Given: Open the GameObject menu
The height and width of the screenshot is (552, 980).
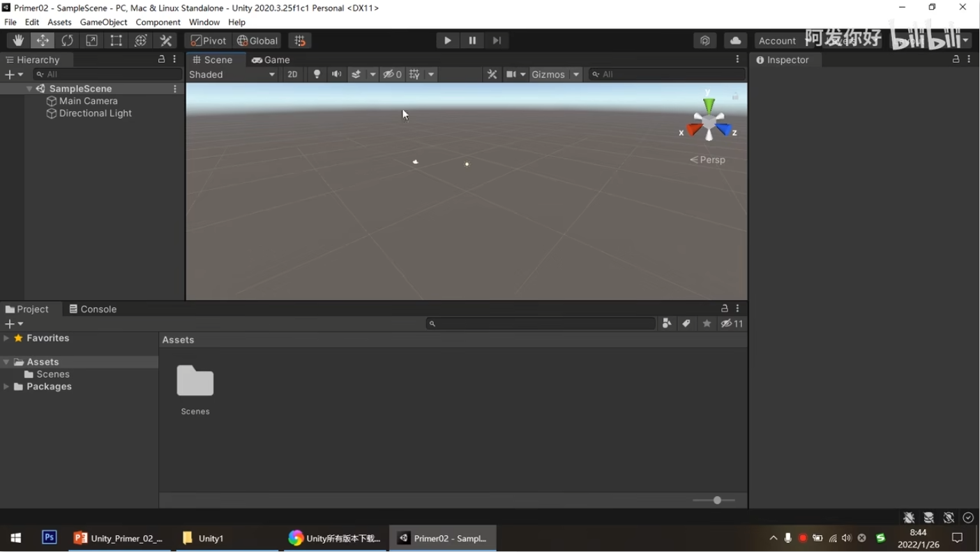Looking at the screenshot, I should pos(103,22).
